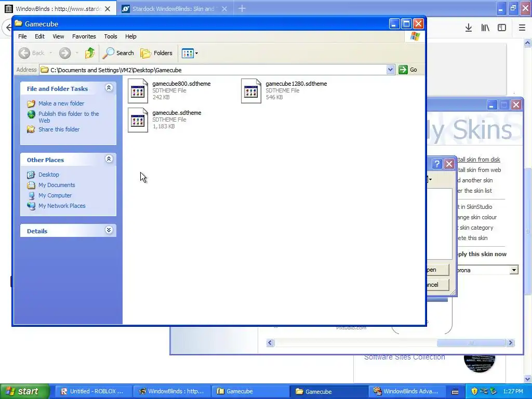Toggle Firefox sidebar icon

pos(502,28)
